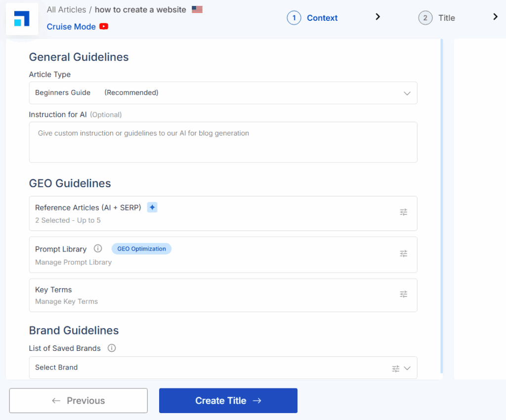Click the US flag language icon

(x=197, y=9)
